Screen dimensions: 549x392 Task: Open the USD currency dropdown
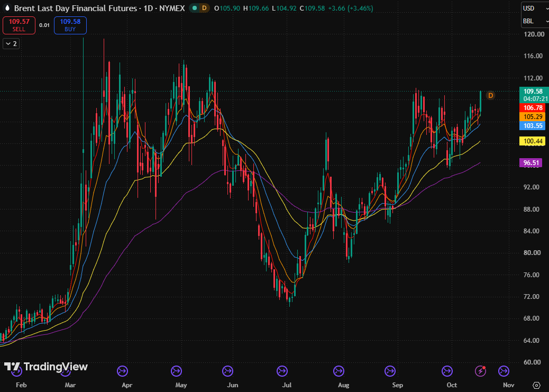coord(535,8)
